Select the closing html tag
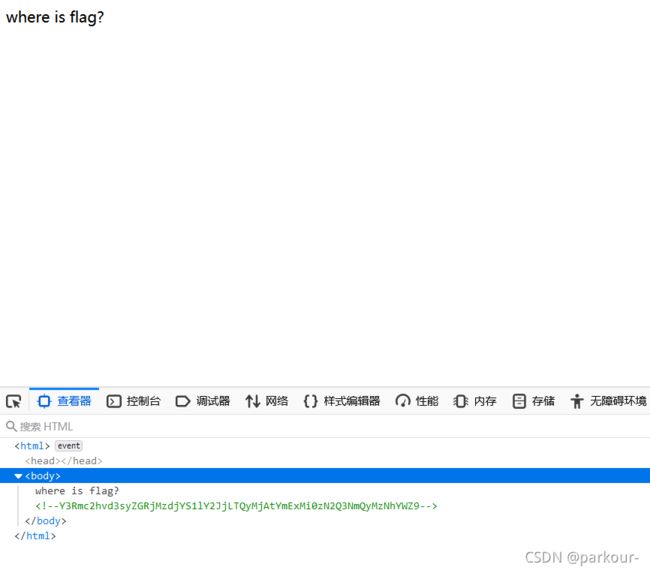The height and width of the screenshot is (573, 650). 35,536
